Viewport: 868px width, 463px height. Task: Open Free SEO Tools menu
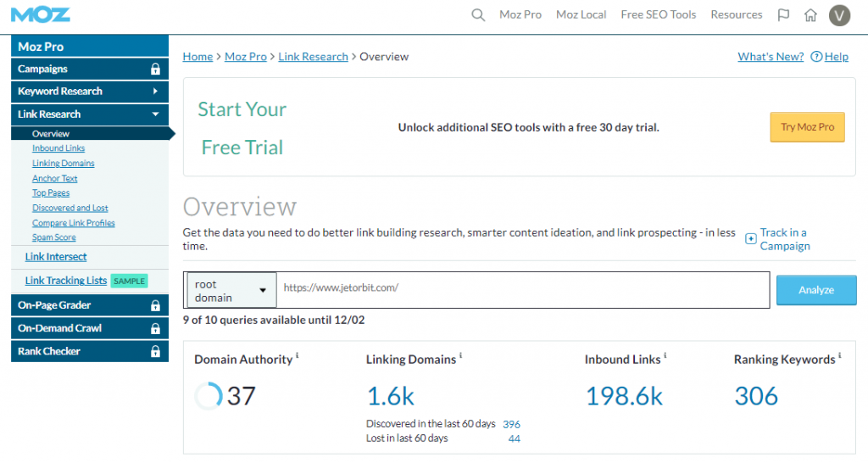click(659, 15)
